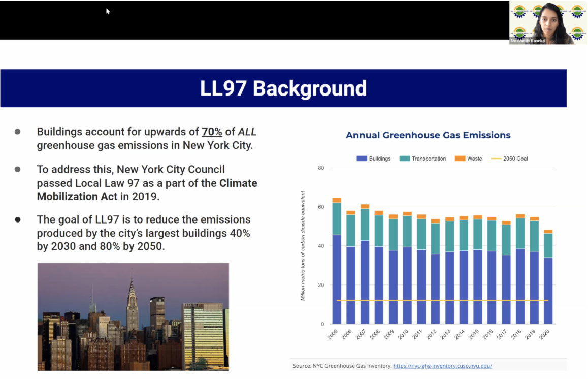Click the underlined 70% text
This screenshot has width=588, height=380.
[212, 132]
